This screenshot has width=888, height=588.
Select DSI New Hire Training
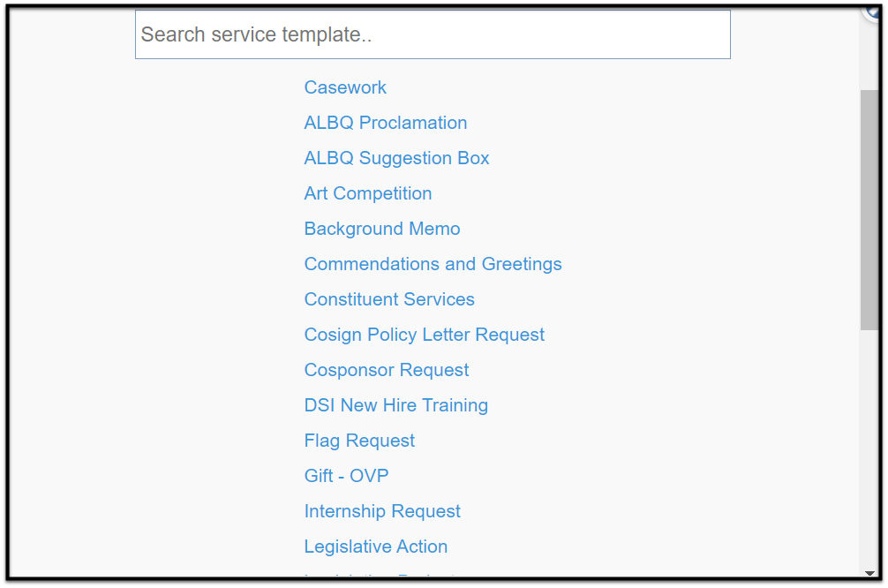click(395, 405)
